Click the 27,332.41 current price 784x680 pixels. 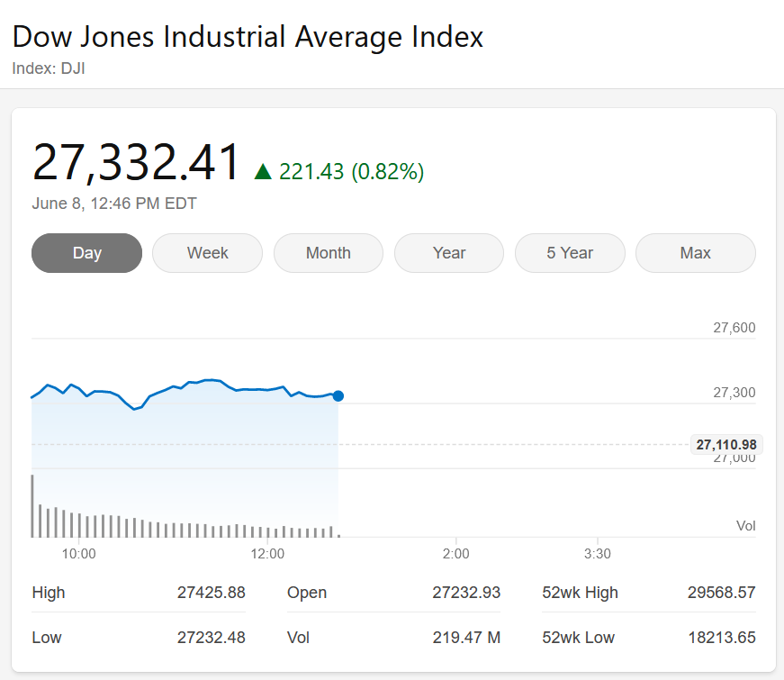137,163
